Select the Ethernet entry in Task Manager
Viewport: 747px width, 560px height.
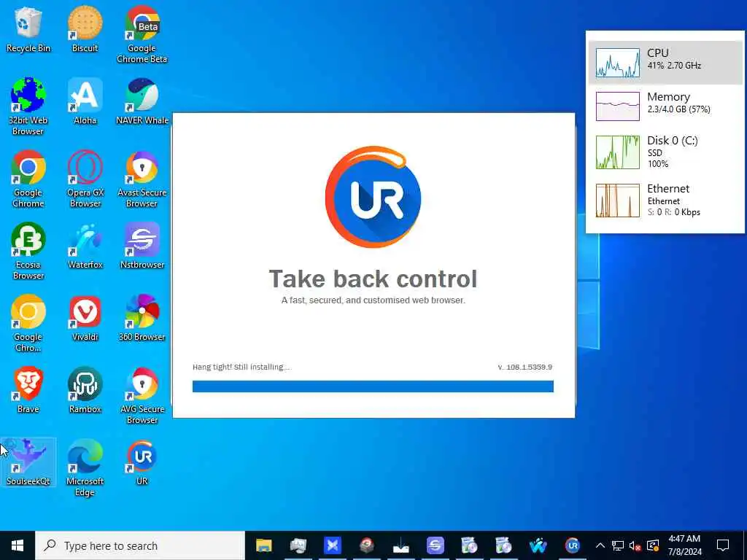[665, 200]
